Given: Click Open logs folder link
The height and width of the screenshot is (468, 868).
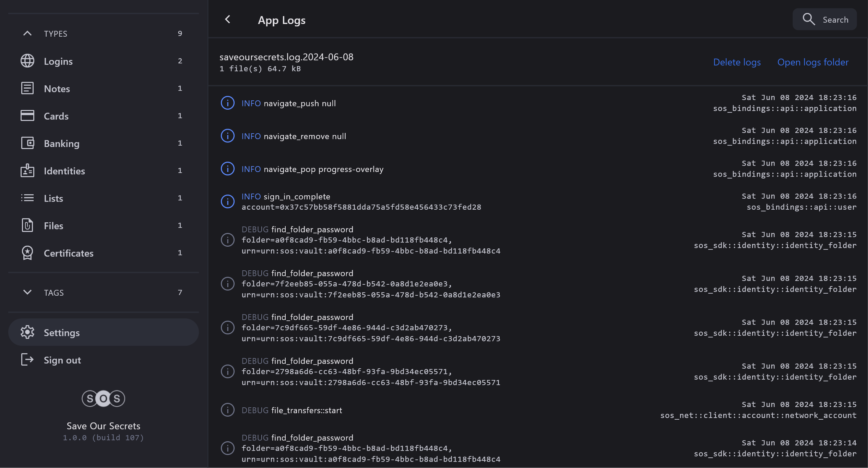Looking at the screenshot, I should coord(813,62).
